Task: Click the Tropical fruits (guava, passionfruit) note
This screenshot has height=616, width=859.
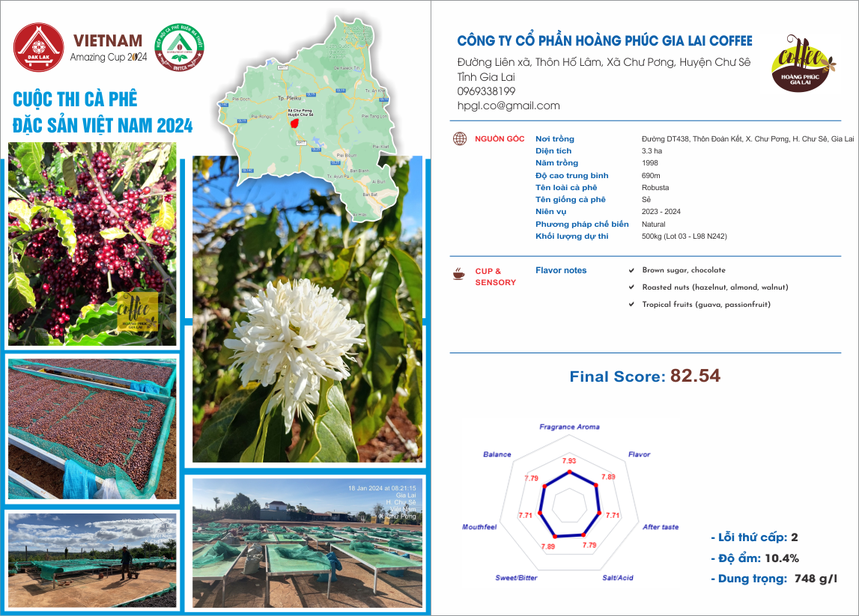Action: pyautogui.click(x=706, y=305)
